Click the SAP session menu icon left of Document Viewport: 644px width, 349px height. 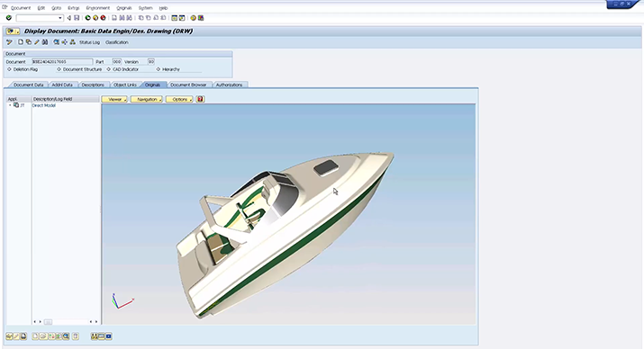(x=5, y=7)
